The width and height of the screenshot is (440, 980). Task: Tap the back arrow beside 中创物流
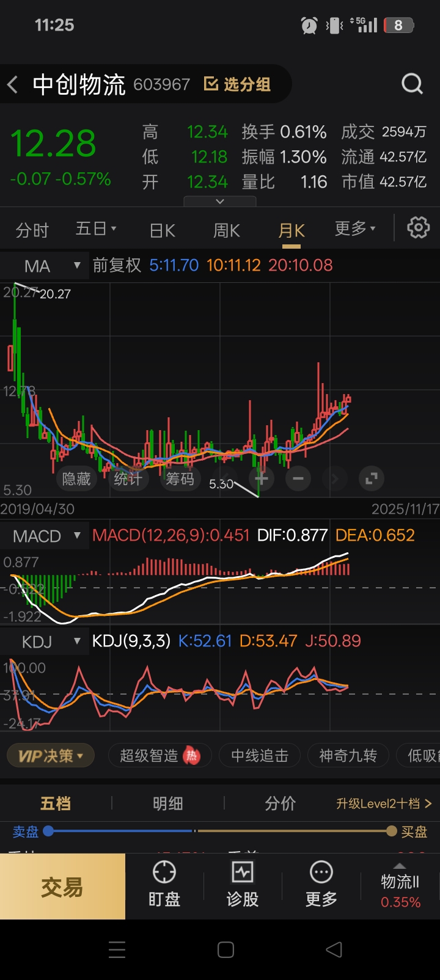coord(12,84)
